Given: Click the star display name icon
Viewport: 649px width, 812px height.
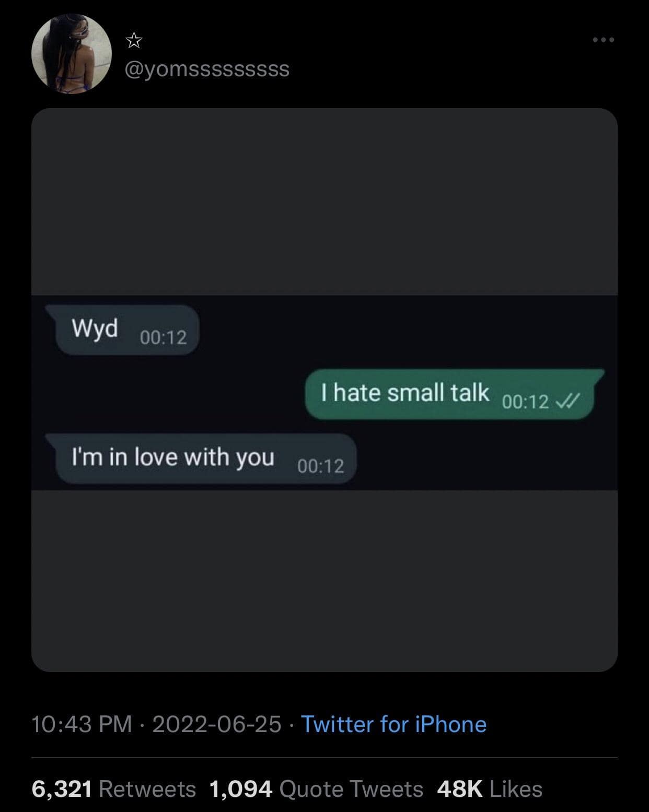Looking at the screenshot, I should click(134, 40).
